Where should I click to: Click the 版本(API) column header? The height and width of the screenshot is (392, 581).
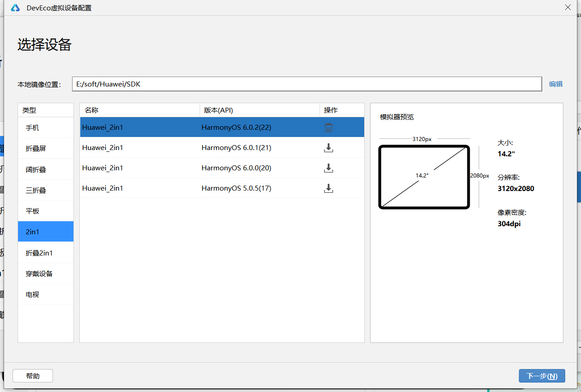click(x=260, y=110)
